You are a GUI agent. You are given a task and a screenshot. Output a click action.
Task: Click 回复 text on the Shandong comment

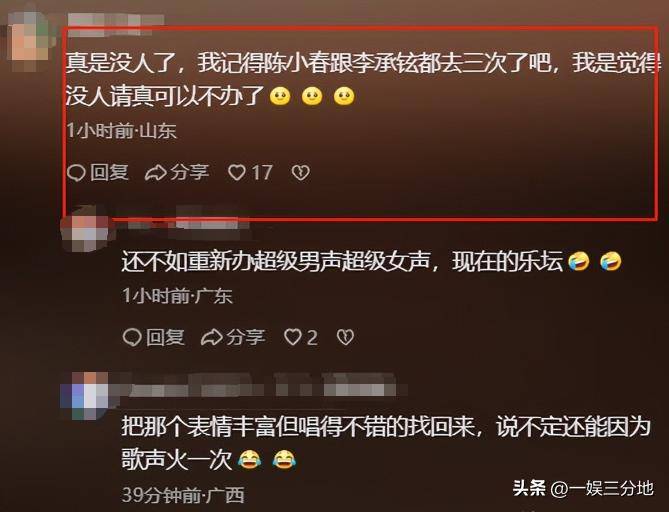click(110, 173)
